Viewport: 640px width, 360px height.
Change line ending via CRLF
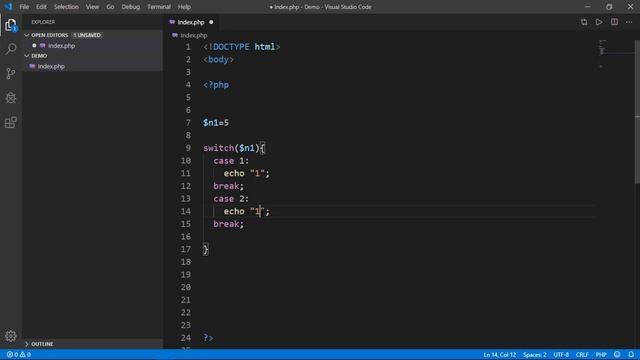click(582, 354)
